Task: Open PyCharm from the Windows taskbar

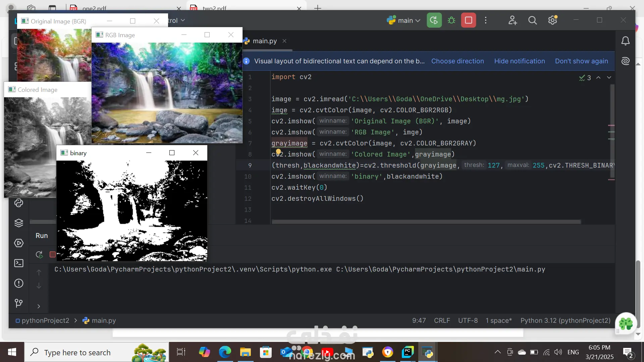Action: [x=408, y=352]
